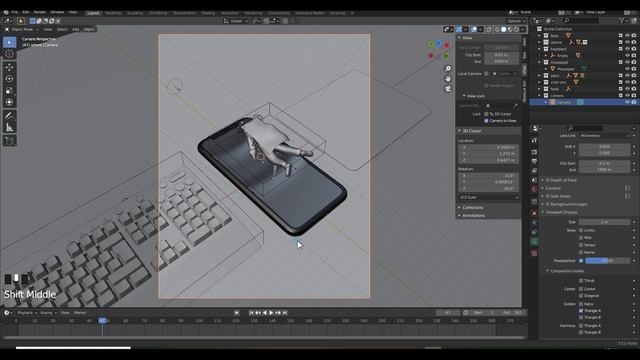Select the Scale tool
Screen dimensions: 640x360
9,91
